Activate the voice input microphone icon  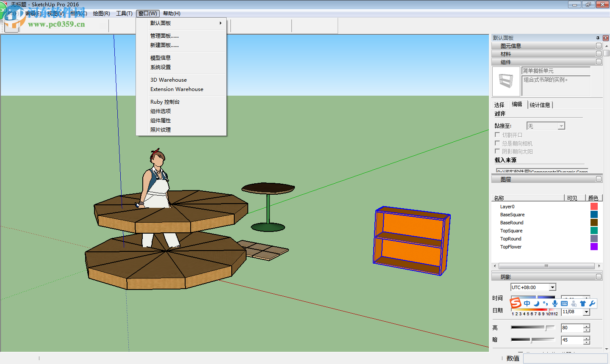tap(555, 303)
